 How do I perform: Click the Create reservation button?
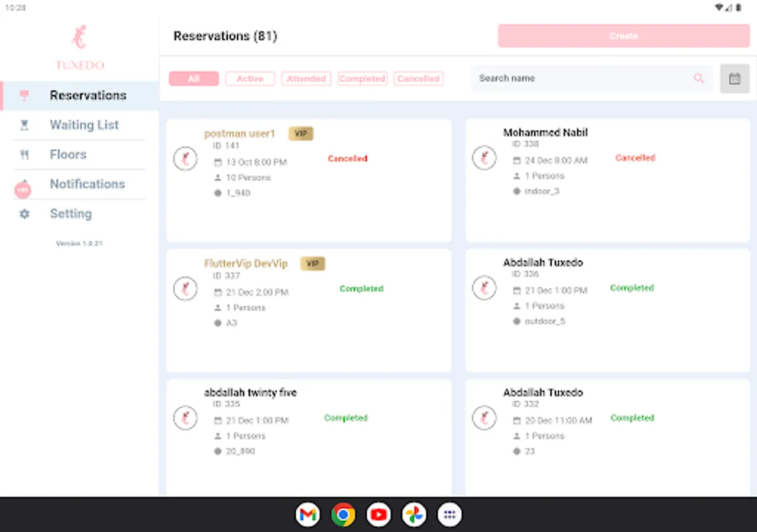click(x=623, y=35)
